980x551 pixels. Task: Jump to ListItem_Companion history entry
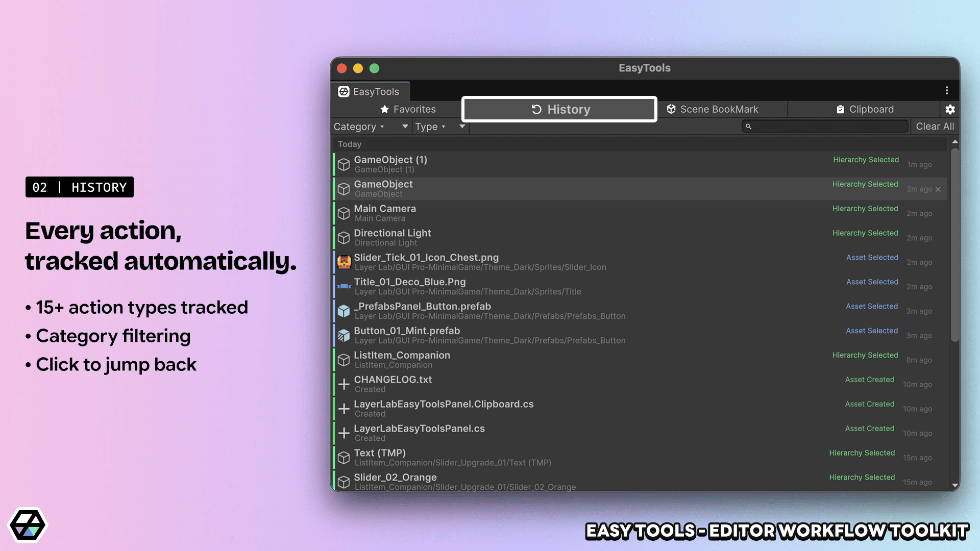pos(641,360)
